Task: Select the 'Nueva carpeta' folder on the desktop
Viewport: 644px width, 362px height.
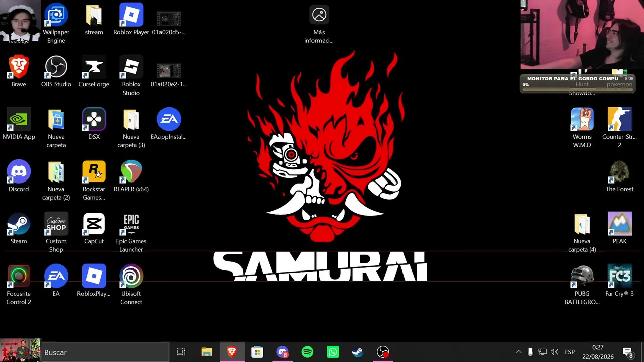Action: 56,128
